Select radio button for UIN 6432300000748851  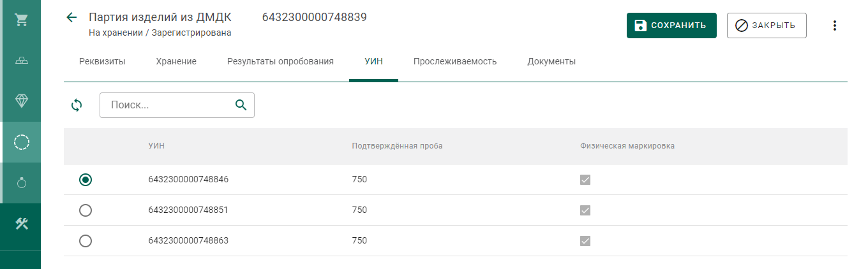click(86, 210)
